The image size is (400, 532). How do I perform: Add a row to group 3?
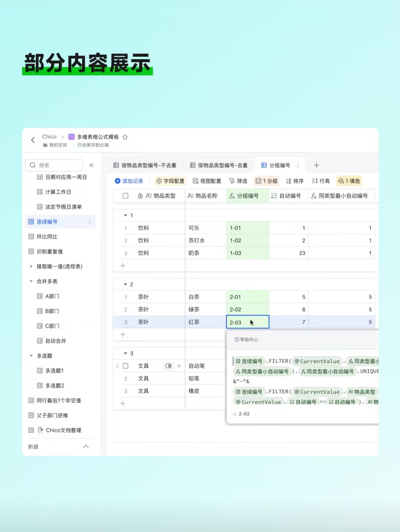(123, 403)
